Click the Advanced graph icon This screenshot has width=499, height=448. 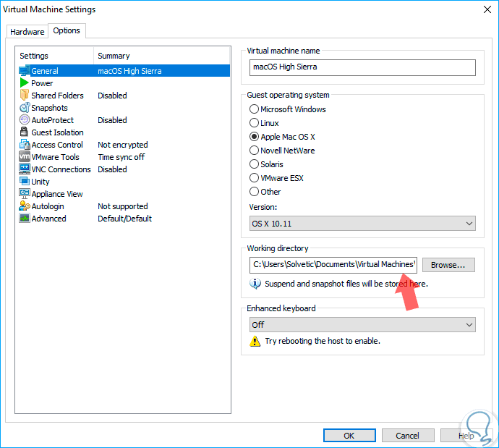coord(25,219)
